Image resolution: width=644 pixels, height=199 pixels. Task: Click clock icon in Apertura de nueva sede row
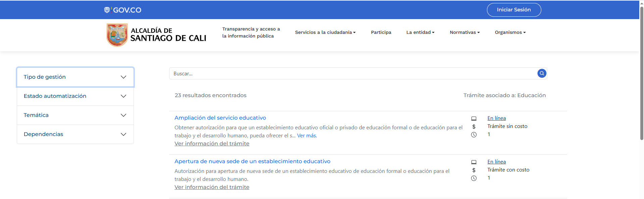[x=474, y=178]
